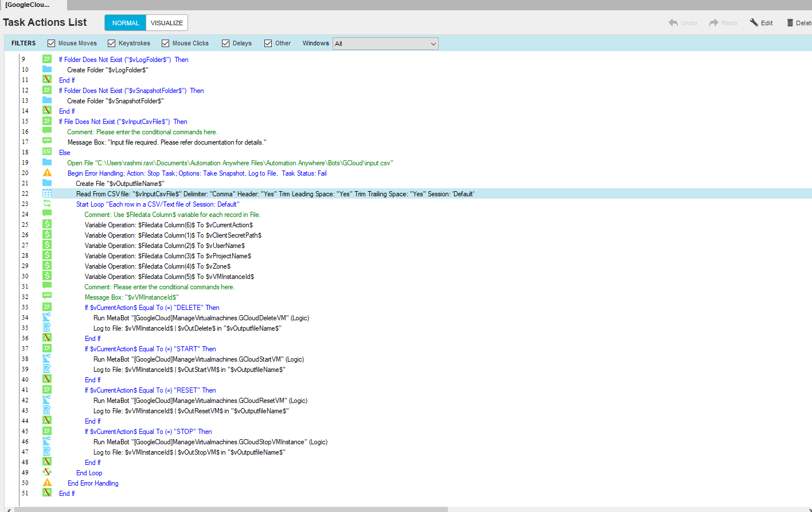812x512 pixels.
Task: Toggle the Keystrokes filter checkbox
Action: pyautogui.click(x=112, y=44)
